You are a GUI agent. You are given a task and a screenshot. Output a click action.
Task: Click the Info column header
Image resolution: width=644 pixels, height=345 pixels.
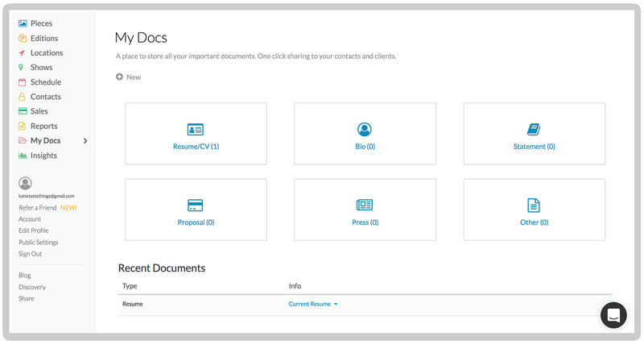pos(295,286)
